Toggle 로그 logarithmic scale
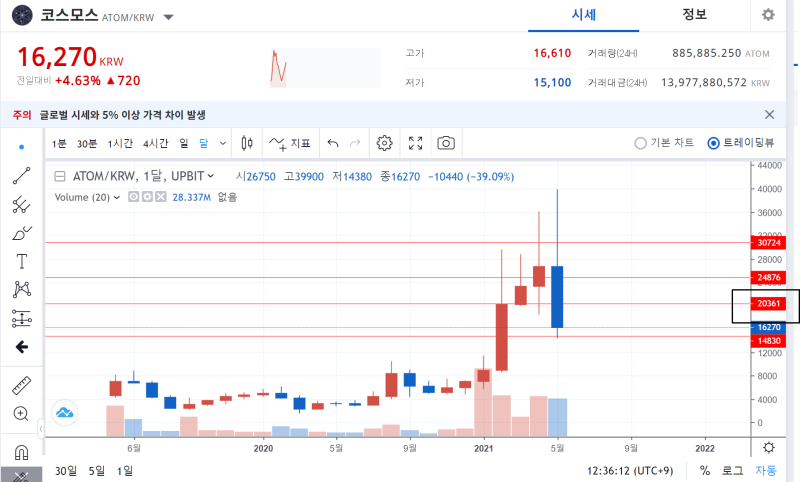The width and height of the screenshot is (800, 482). coord(733,470)
